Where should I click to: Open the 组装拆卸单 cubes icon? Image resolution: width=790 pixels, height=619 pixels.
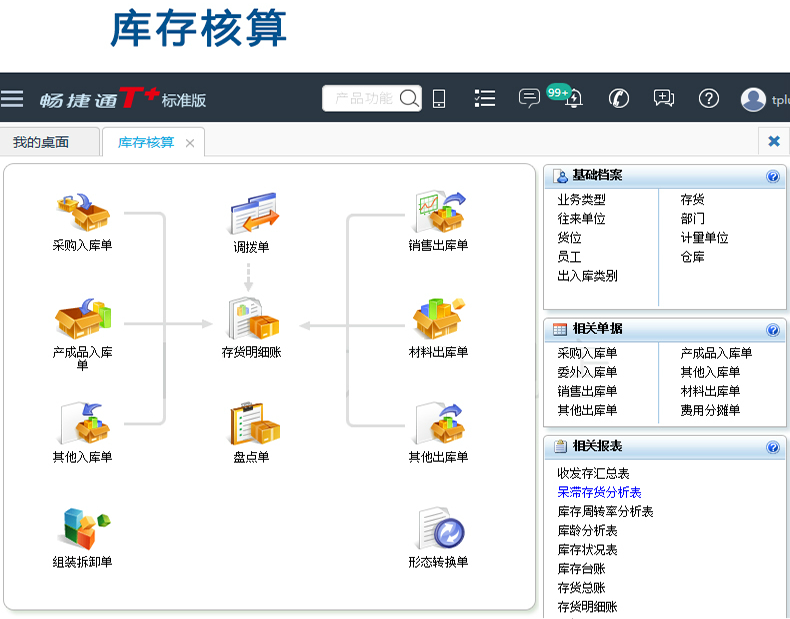[85, 528]
